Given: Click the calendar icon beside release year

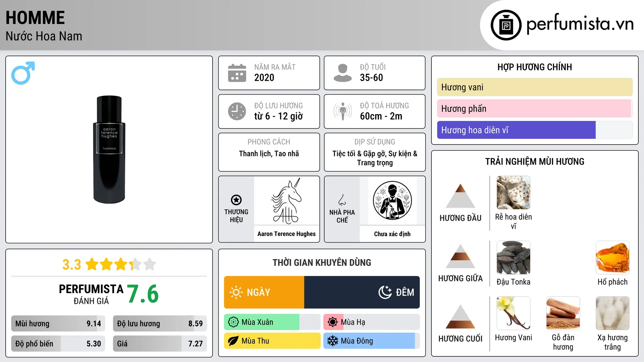Looking at the screenshot, I should [x=237, y=73].
